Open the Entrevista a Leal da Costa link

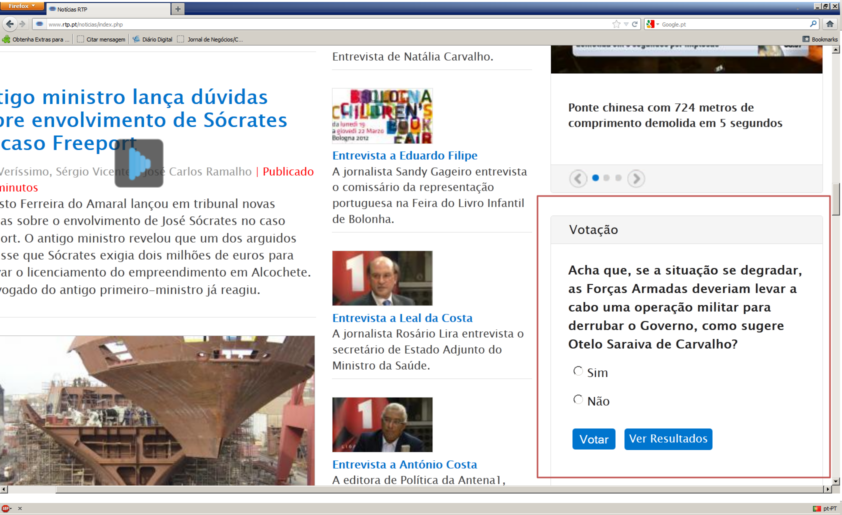click(402, 318)
